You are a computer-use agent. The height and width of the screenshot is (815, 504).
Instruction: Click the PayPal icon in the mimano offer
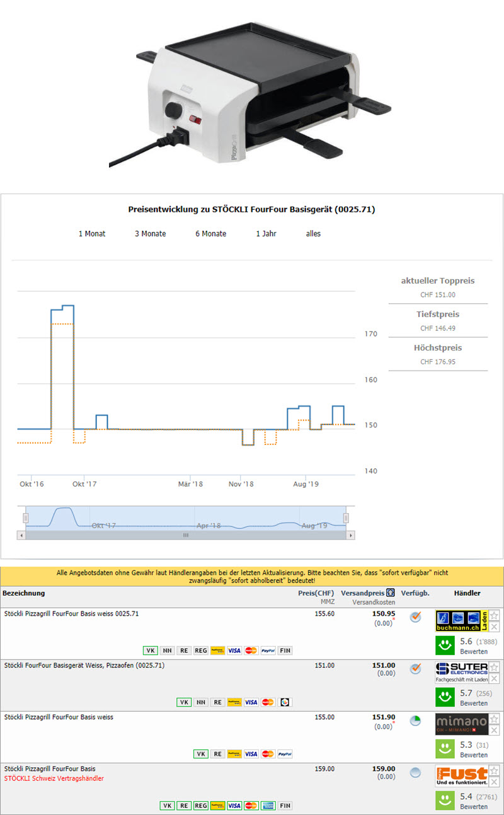pos(284,754)
